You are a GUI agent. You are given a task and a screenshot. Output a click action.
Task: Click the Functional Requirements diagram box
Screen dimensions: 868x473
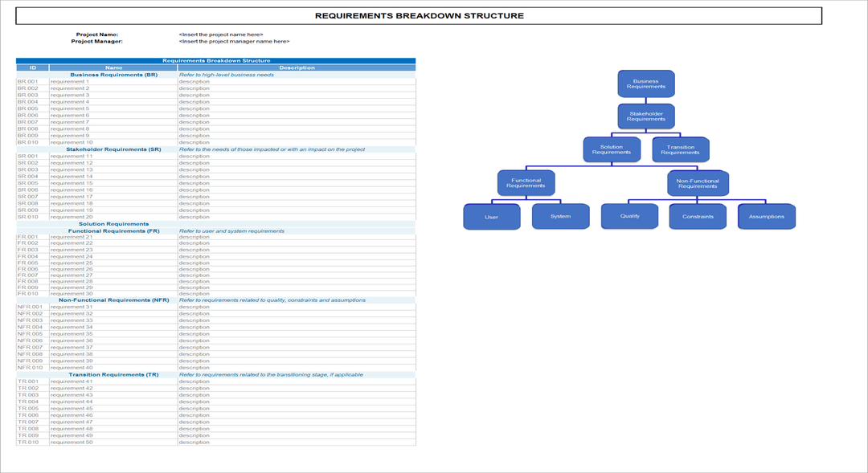click(x=526, y=183)
